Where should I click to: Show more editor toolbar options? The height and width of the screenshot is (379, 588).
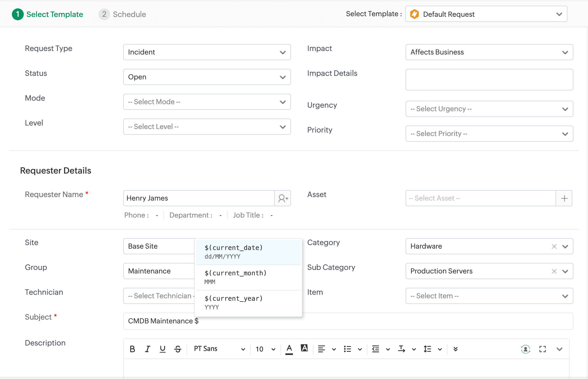pyautogui.click(x=455, y=349)
